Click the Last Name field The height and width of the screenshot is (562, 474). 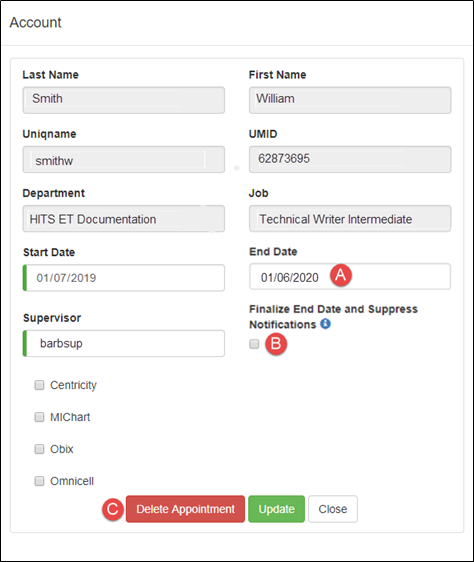(124, 100)
